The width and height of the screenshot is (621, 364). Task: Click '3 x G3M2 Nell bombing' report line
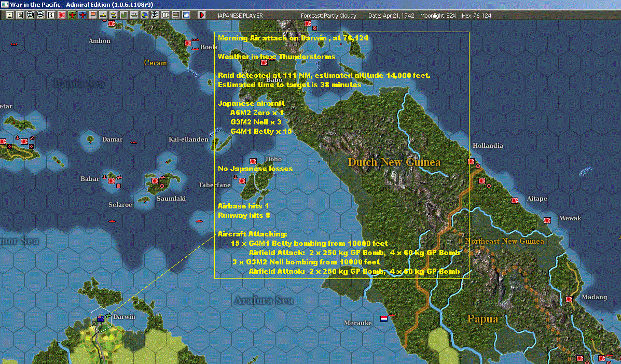pos(306,262)
